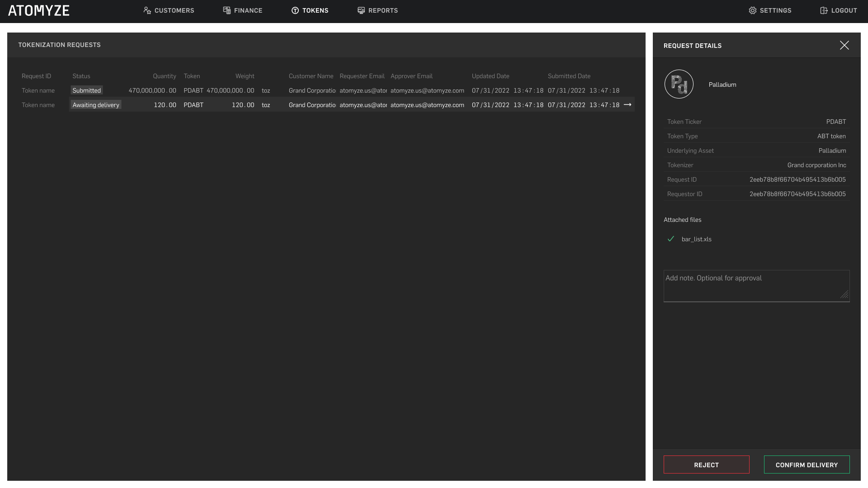Click the note field resize handle
Screen dimensions: 868x488
point(844,295)
